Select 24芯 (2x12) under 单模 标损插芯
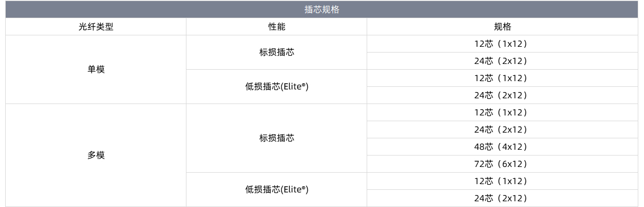Screen dimensions: 644x207 click(502, 61)
